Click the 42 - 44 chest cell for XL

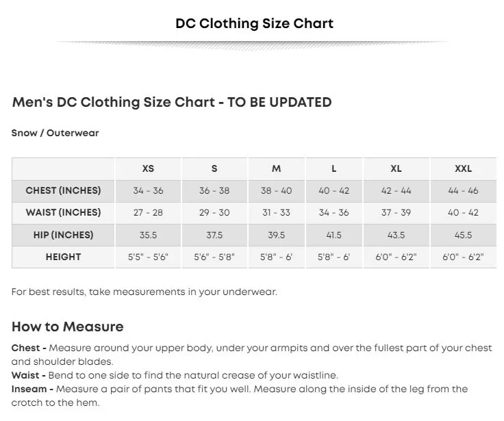(396, 190)
